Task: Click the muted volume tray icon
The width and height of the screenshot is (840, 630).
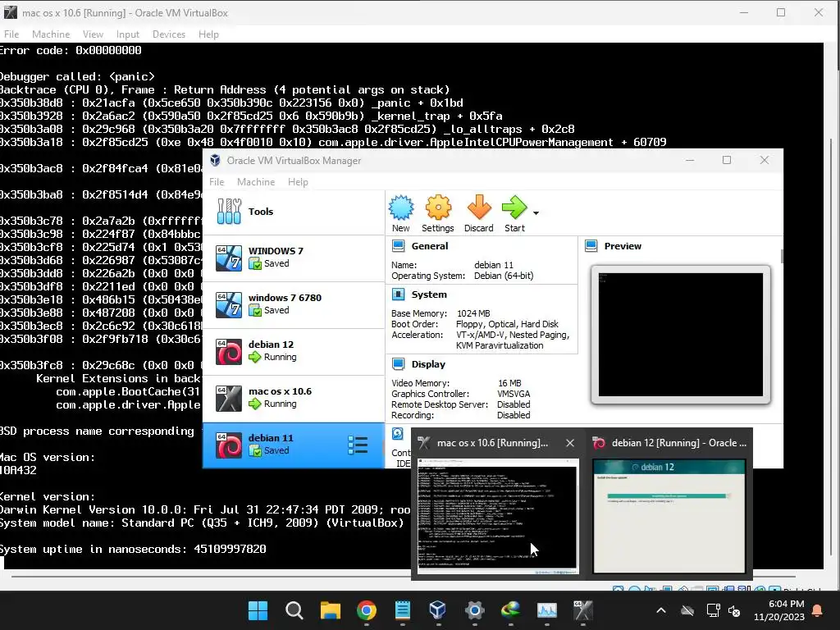Action: coord(734,610)
